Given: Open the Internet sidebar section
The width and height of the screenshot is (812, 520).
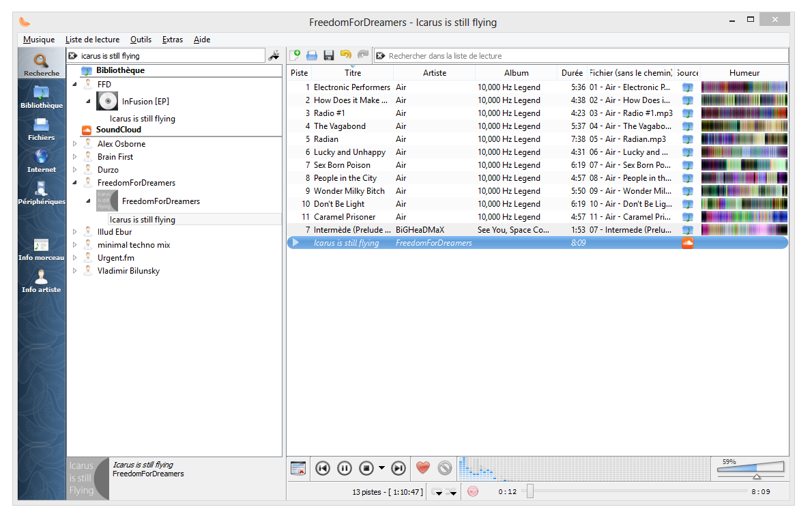Looking at the screenshot, I should [x=41, y=160].
